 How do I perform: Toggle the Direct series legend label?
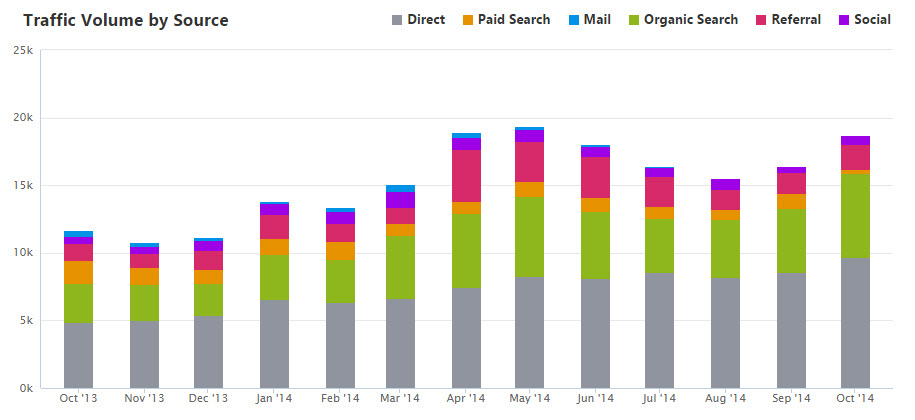click(426, 20)
